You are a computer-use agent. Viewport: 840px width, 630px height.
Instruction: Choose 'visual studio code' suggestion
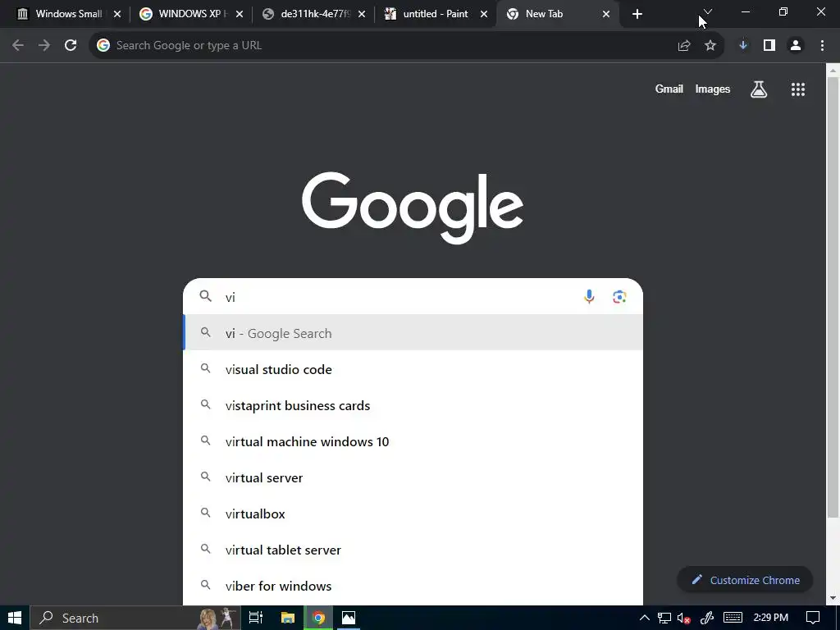413,369
